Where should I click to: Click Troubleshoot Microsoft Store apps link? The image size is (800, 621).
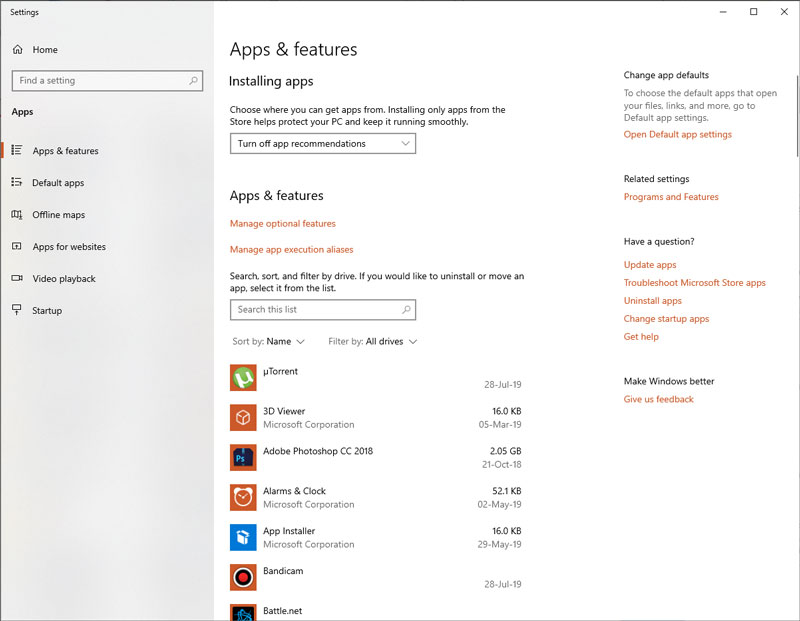point(694,283)
